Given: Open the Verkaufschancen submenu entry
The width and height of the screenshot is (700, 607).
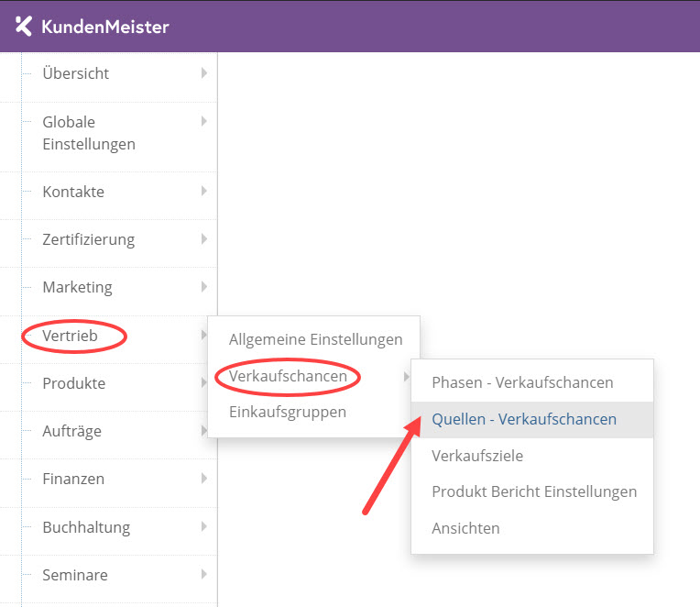Looking at the screenshot, I should click(x=288, y=376).
